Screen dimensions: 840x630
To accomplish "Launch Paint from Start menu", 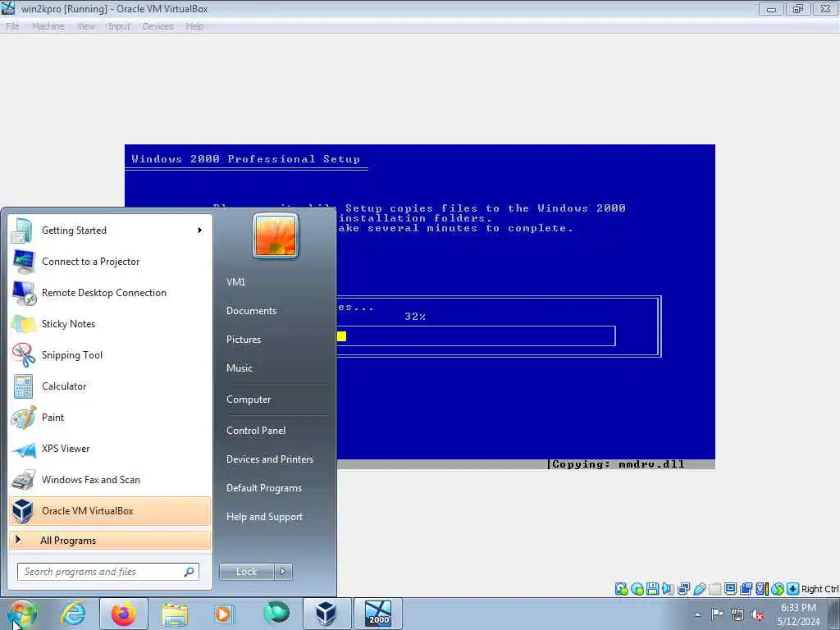I will (110, 418).
